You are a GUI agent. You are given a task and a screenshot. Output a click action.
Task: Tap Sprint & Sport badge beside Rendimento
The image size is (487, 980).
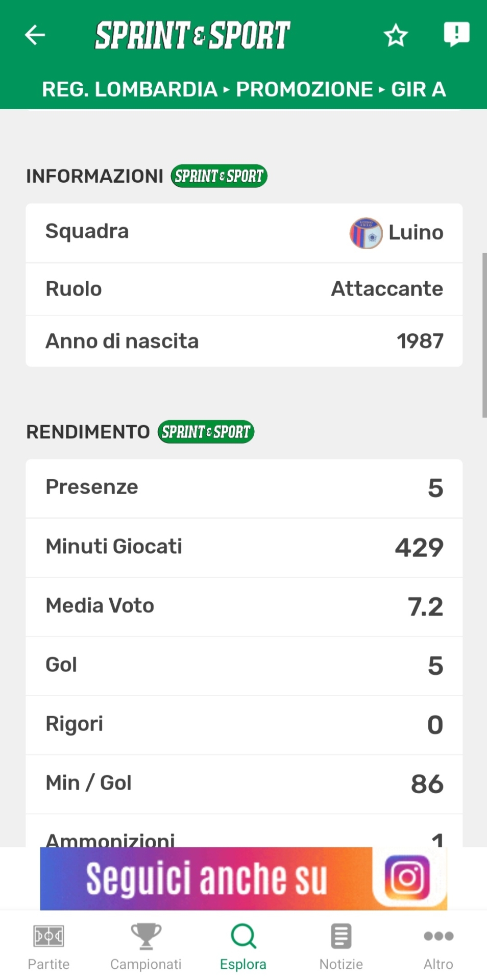click(206, 432)
